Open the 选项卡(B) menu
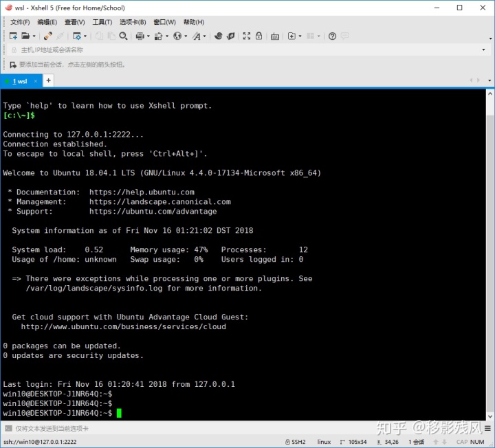 click(133, 22)
